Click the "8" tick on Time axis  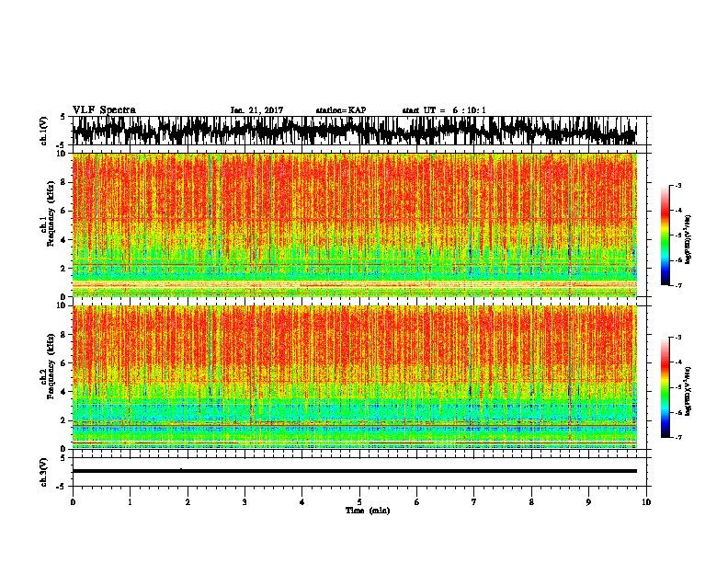tap(531, 502)
